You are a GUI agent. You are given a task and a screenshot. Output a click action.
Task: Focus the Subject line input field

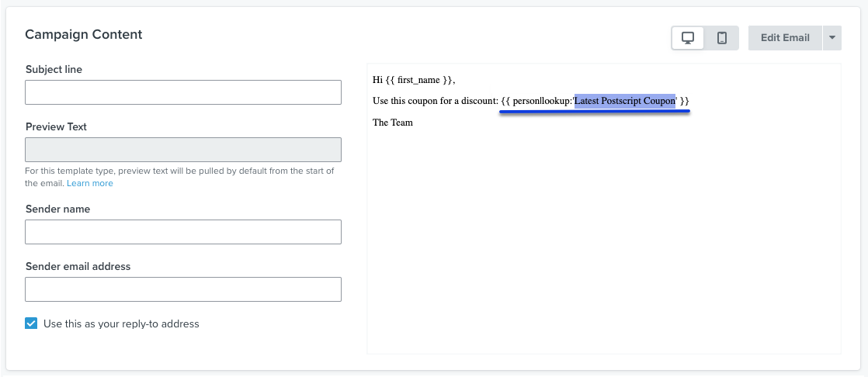coord(183,92)
